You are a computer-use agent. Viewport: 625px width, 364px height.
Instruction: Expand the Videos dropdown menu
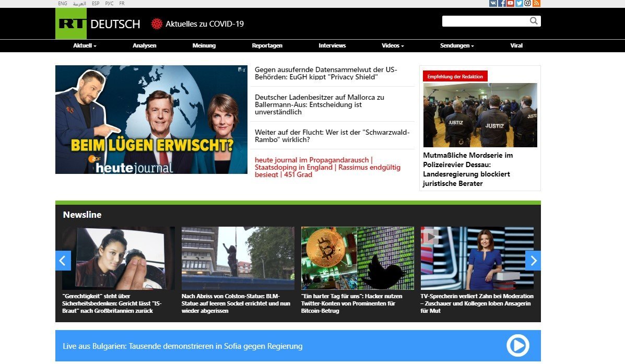(x=393, y=45)
